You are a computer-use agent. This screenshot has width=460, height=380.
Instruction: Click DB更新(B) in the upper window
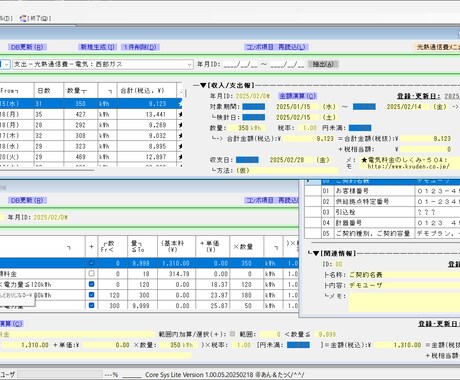click(x=27, y=47)
